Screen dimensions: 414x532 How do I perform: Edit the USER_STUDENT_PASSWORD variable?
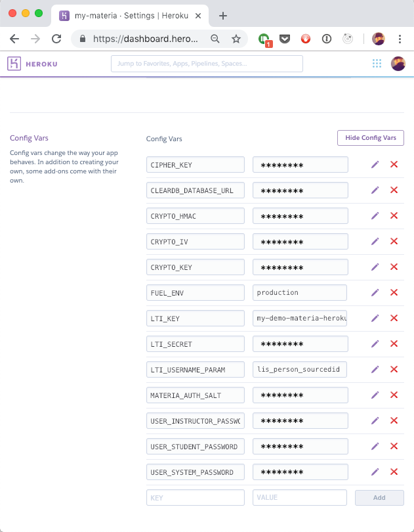pyautogui.click(x=375, y=446)
